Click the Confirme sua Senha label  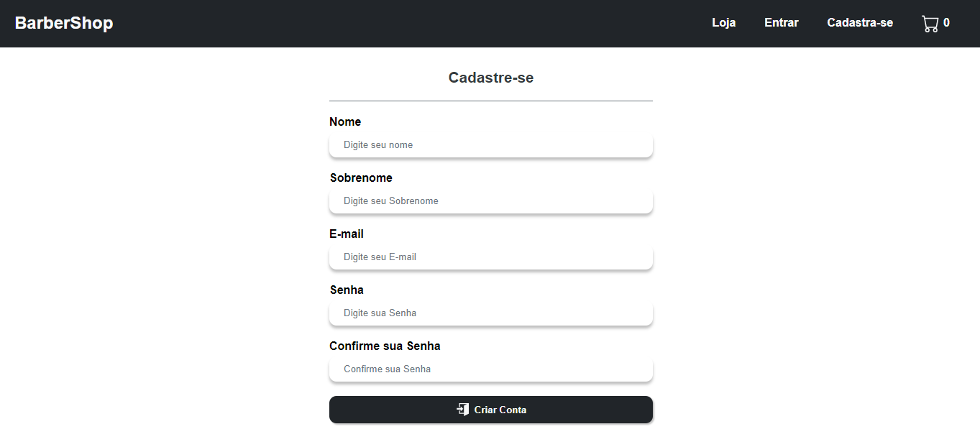385,346
